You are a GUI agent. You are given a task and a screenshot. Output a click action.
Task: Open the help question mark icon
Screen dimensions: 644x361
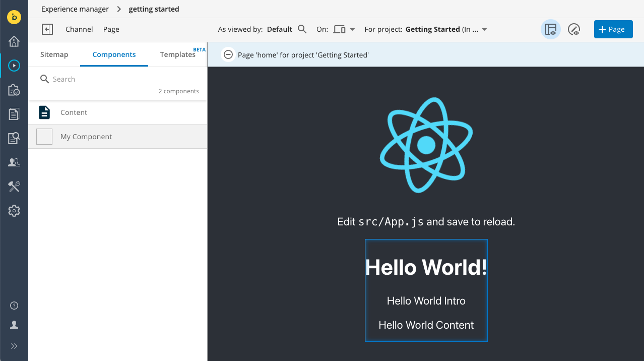tap(14, 306)
